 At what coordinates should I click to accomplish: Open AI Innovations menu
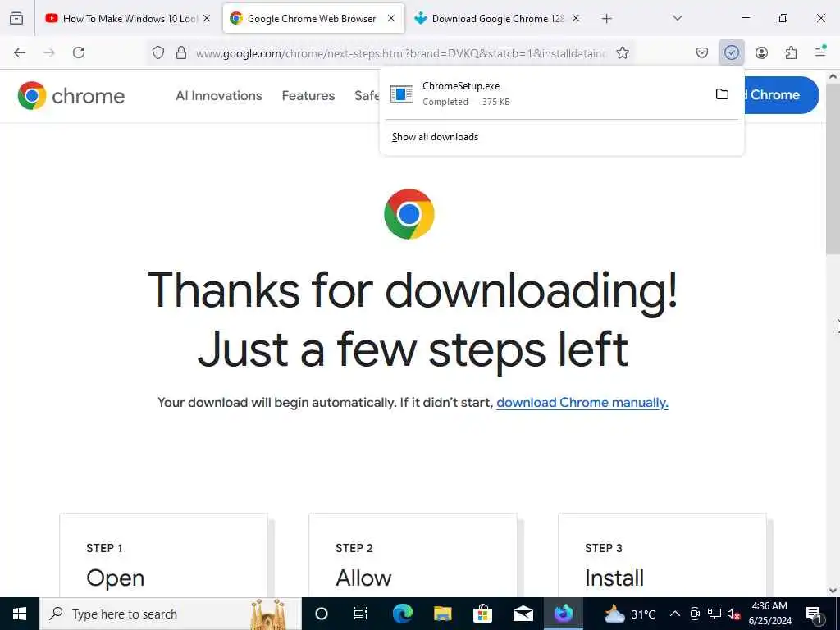(x=219, y=95)
